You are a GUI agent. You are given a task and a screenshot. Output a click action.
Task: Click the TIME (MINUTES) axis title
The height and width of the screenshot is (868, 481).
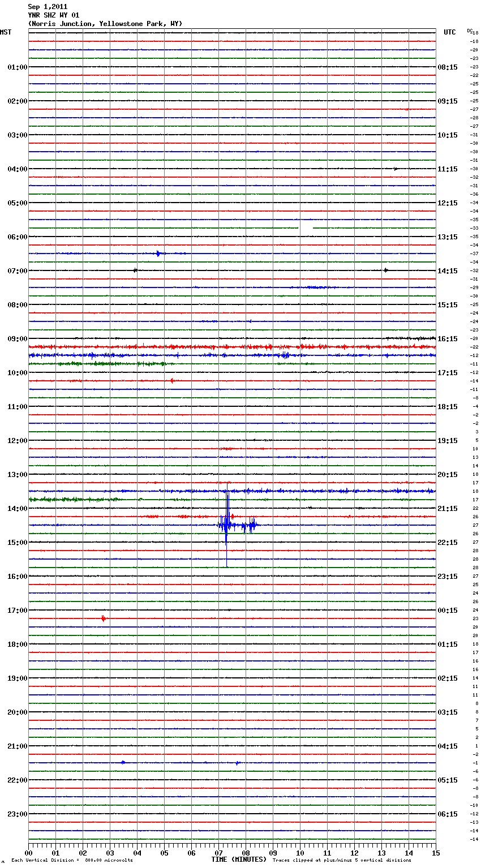pyautogui.click(x=239, y=860)
